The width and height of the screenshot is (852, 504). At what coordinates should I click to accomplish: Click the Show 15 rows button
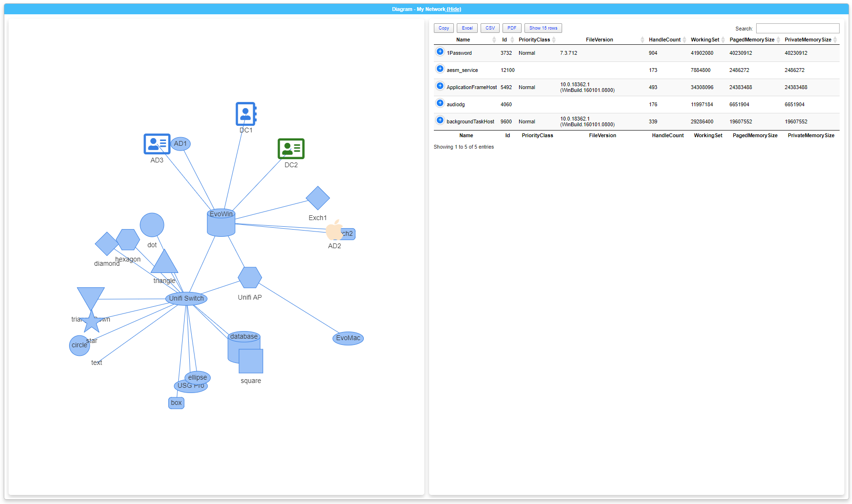(x=543, y=28)
